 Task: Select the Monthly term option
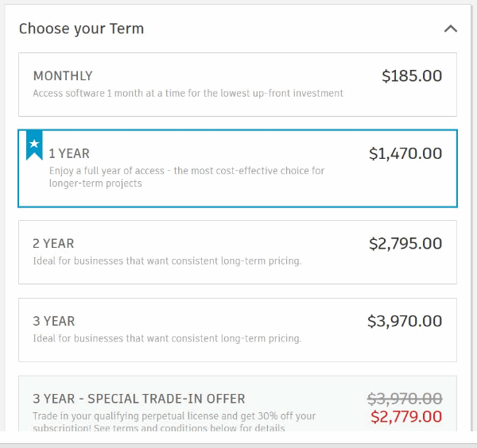tap(237, 84)
